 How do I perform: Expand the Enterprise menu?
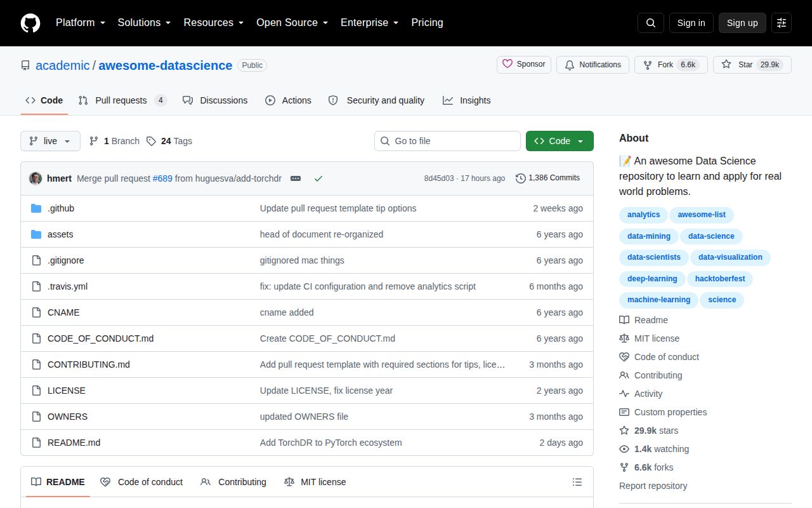click(x=369, y=23)
